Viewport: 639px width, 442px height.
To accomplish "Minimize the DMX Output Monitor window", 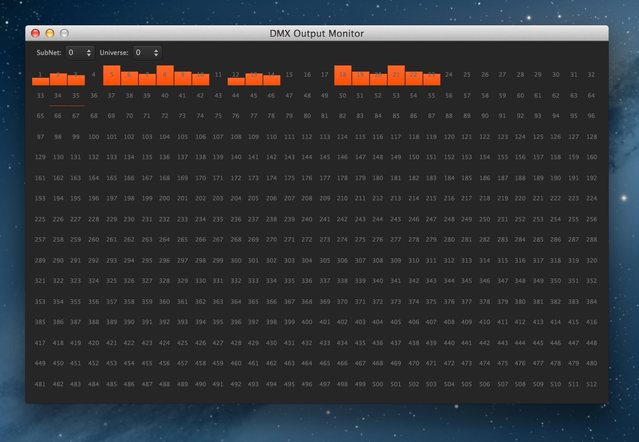I will click(50, 33).
